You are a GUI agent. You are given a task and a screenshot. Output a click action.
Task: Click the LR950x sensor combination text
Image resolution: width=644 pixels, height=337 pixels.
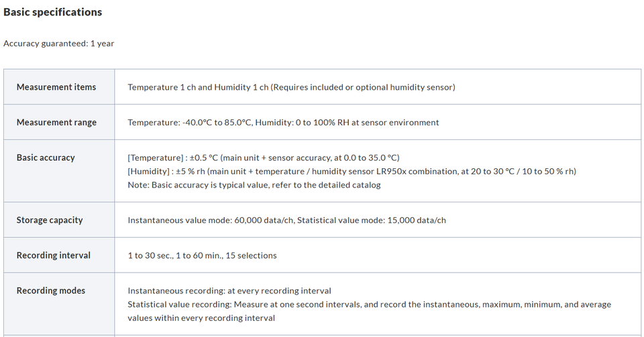tap(416, 172)
